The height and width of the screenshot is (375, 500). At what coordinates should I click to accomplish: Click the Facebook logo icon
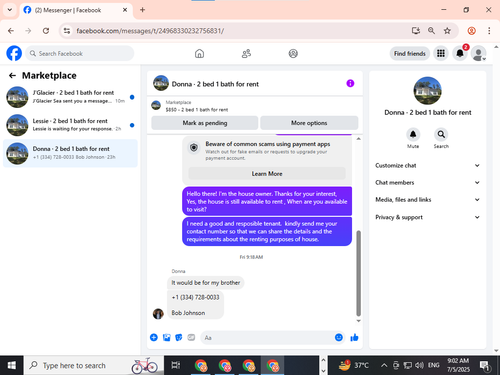pyautogui.click(x=14, y=53)
